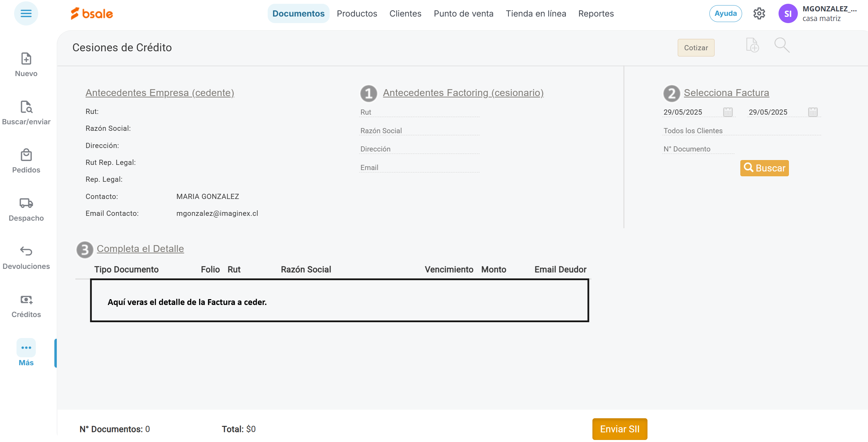Click the Enviar SII button
The image size is (868, 442).
coord(620,429)
